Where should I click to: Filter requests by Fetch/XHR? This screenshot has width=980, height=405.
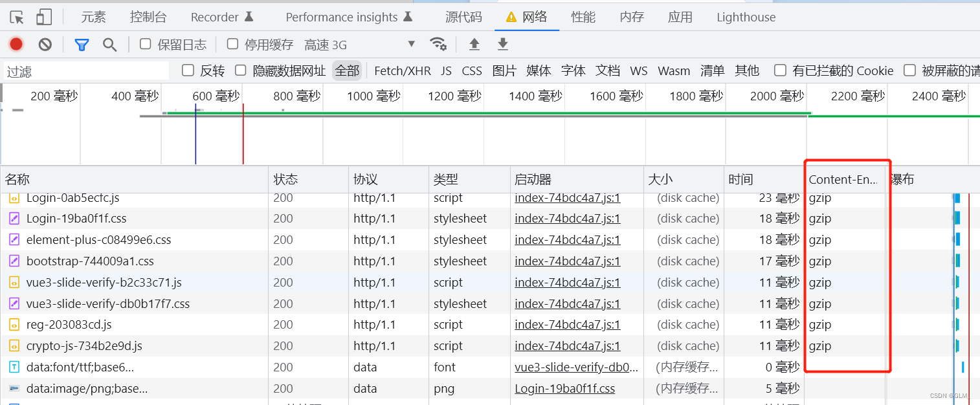click(403, 71)
